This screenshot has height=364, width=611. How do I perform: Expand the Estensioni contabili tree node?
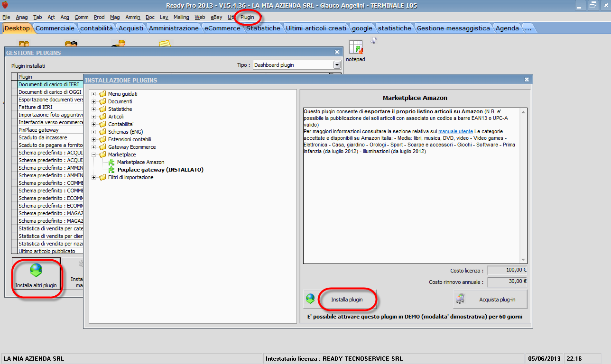point(94,139)
